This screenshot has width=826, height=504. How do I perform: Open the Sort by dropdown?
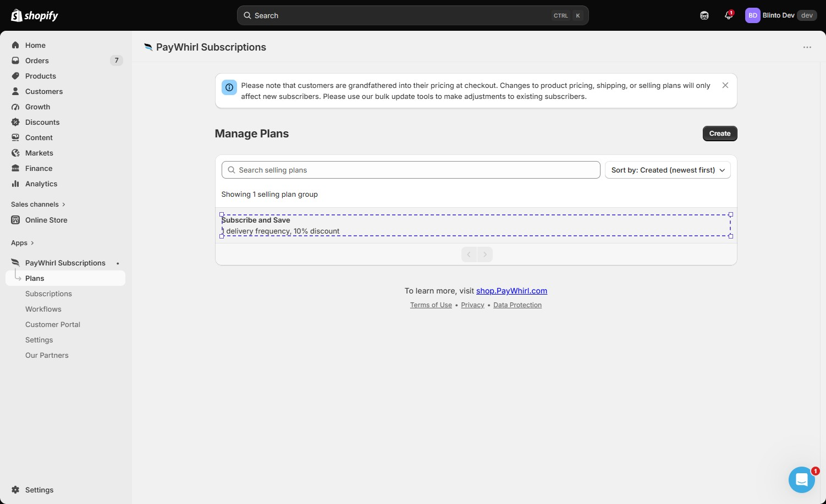point(668,170)
